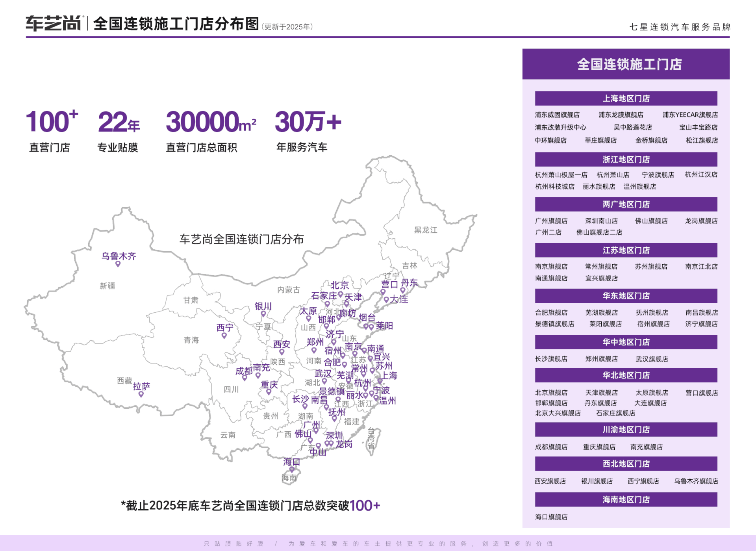
Task: Click the Yinchuan map pin marker
Action: pyautogui.click(x=263, y=314)
